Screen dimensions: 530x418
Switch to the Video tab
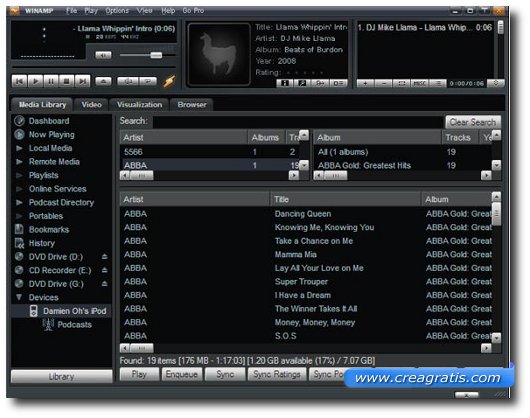click(91, 105)
